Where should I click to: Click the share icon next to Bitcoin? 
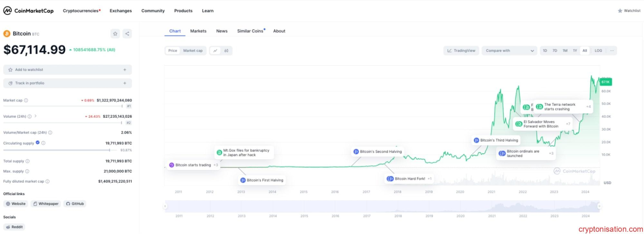click(x=127, y=33)
